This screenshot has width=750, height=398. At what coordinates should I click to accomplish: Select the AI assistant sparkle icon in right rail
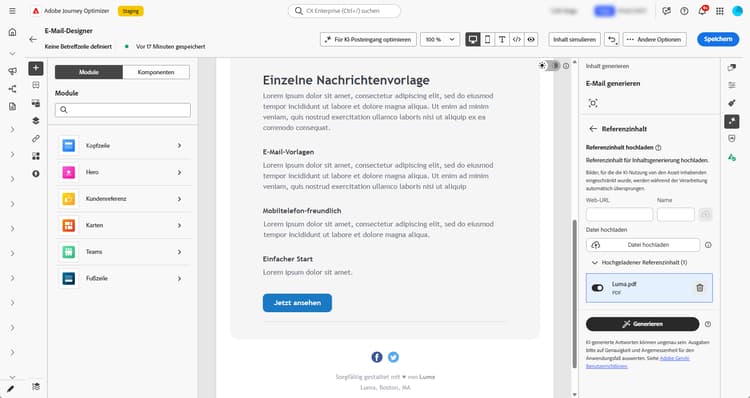click(x=732, y=121)
